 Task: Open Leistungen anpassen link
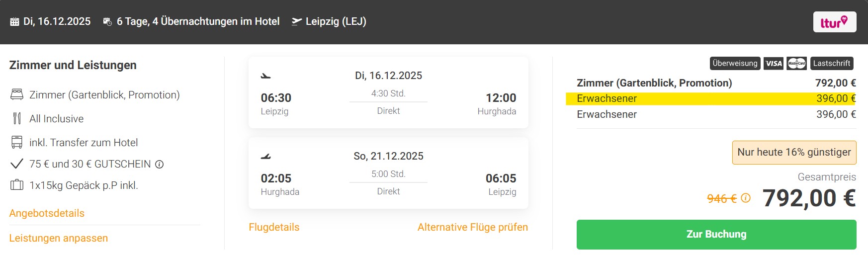click(x=59, y=238)
